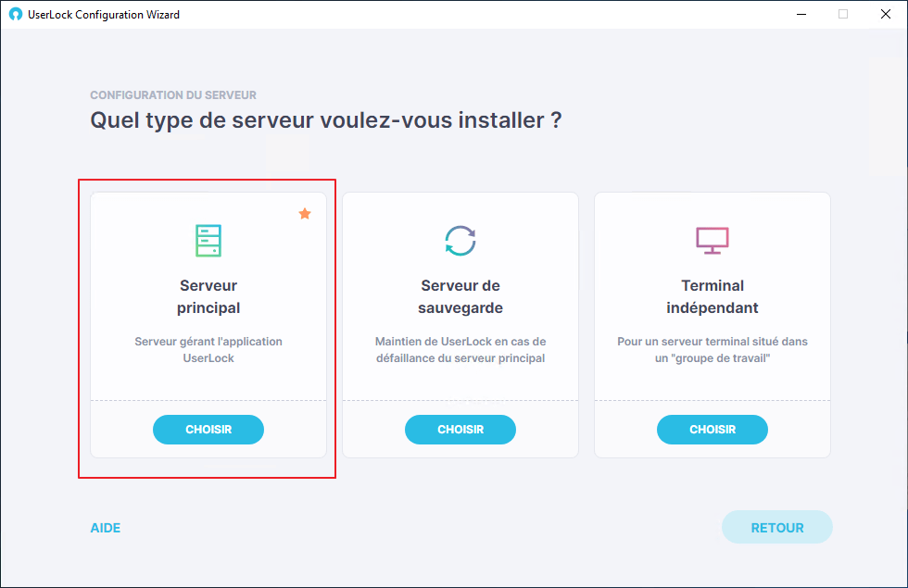Click 'Maintien de UserLock en cas de défaillance' description

click(x=460, y=350)
